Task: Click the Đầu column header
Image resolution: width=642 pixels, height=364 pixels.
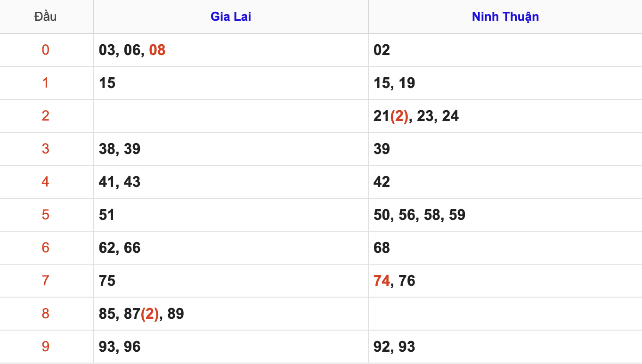Action: click(45, 17)
